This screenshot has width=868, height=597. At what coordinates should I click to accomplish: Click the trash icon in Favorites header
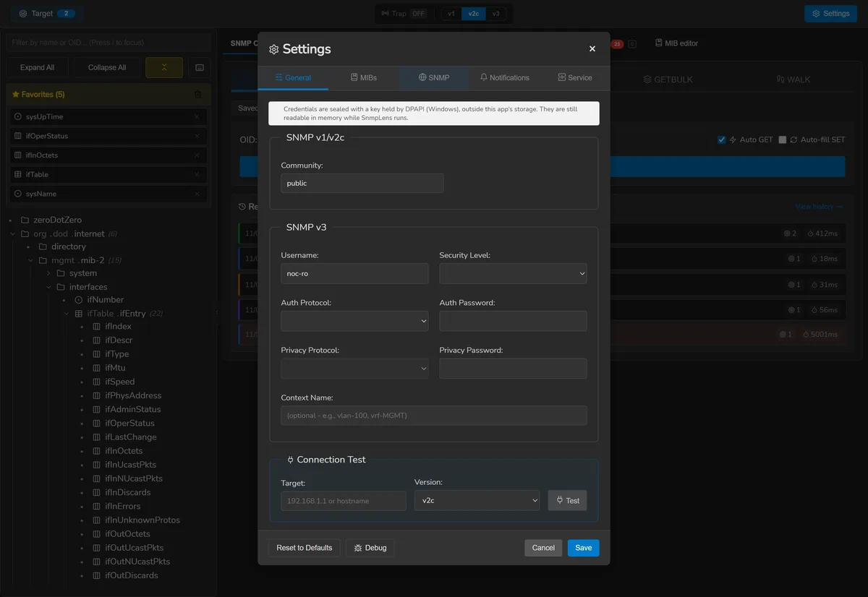[198, 95]
